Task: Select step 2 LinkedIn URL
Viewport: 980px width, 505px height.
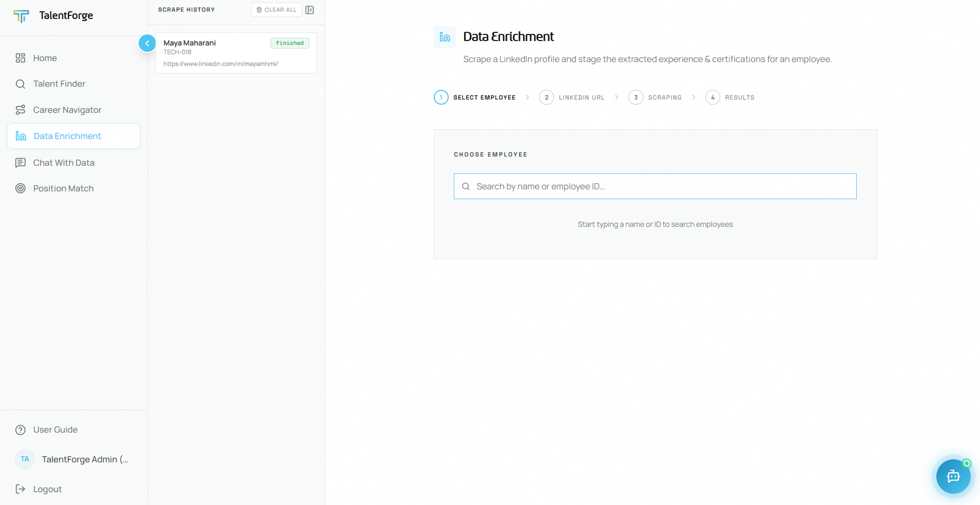Action: coord(572,98)
